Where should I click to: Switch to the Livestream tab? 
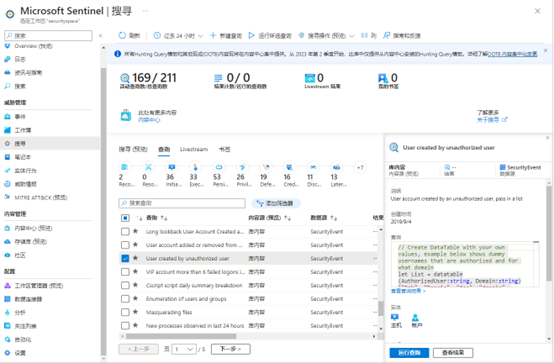coord(194,149)
